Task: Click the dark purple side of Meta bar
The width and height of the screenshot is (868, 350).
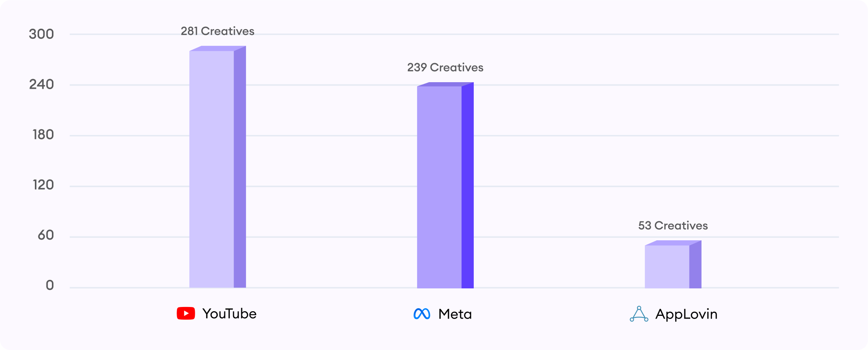Action: pos(468,185)
